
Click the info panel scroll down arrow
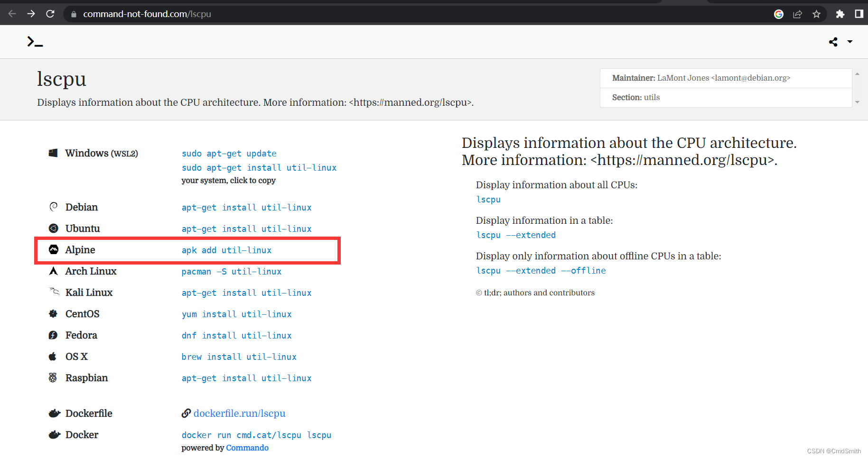tap(857, 102)
